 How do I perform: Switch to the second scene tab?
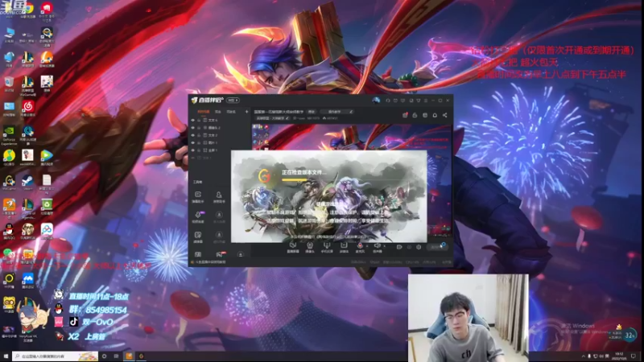(x=218, y=112)
